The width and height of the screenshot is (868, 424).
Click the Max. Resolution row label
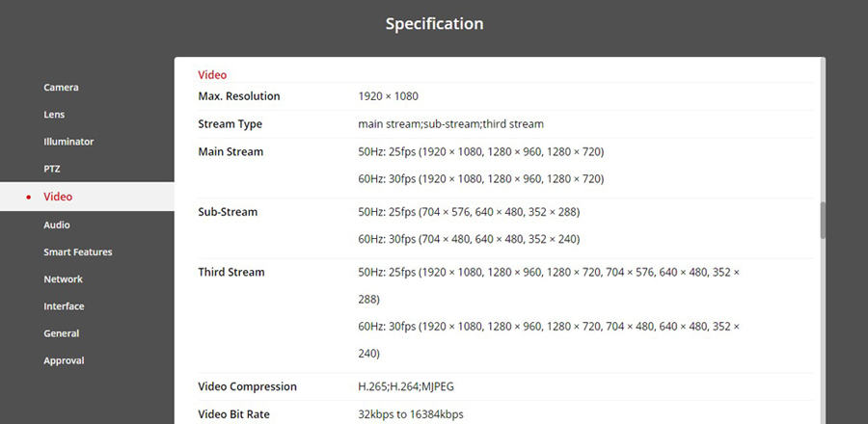point(238,96)
